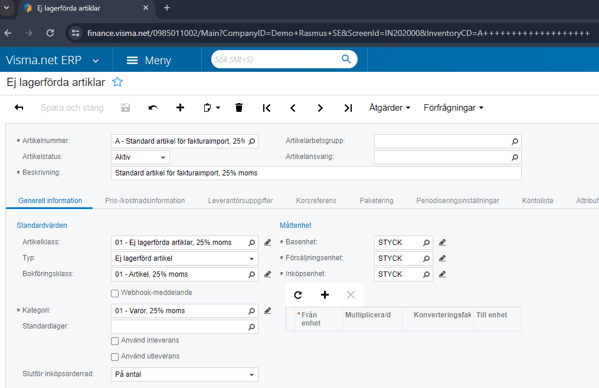Expand the Förfrågningar menu
Image resolution: width=599 pixels, height=388 pixels.
pos(453,108)
